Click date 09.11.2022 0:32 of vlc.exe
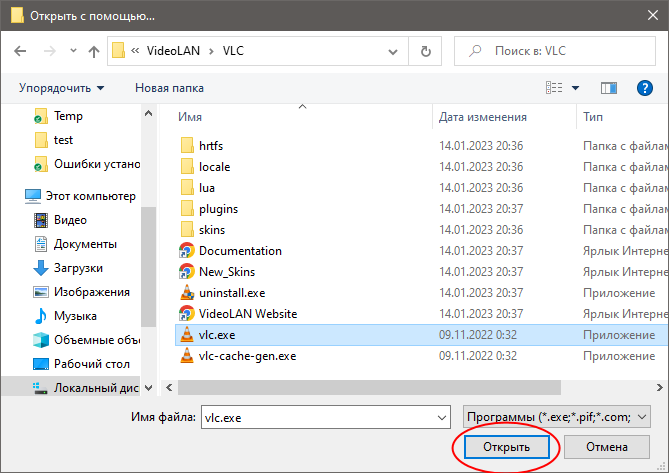 pyautogui.click(x=478, y=335)
